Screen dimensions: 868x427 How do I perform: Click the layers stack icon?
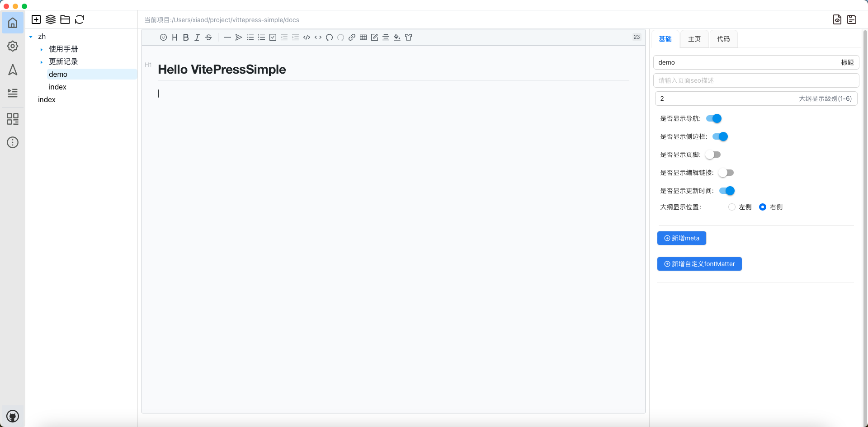pyautogui.click(x=51, y=19)
